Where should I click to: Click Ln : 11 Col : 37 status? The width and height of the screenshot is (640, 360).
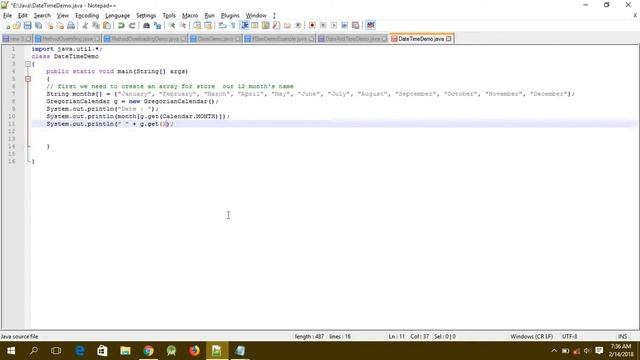pyautogui.click(x=409, y=336)
